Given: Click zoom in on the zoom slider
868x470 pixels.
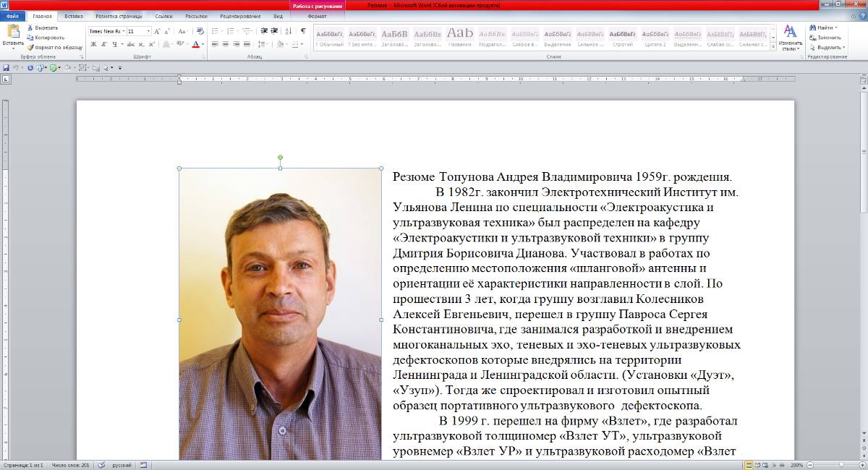Looking at the screenshot, I should click(862, 465).
